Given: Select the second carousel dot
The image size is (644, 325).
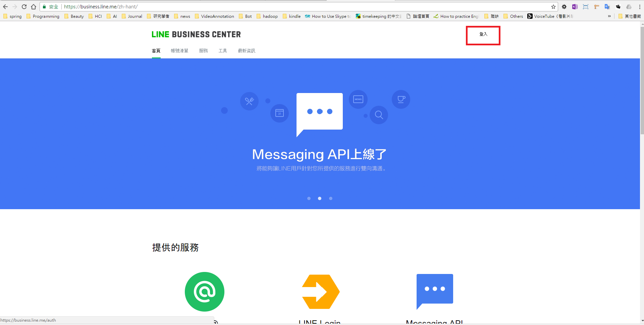Looking at the screenshot, I should [x=320, y=198].
